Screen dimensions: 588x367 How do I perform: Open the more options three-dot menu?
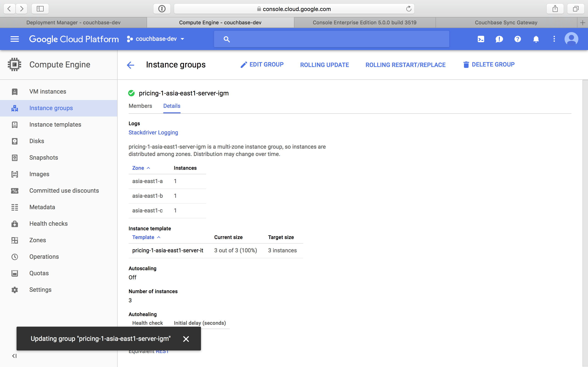click(554, 39)
